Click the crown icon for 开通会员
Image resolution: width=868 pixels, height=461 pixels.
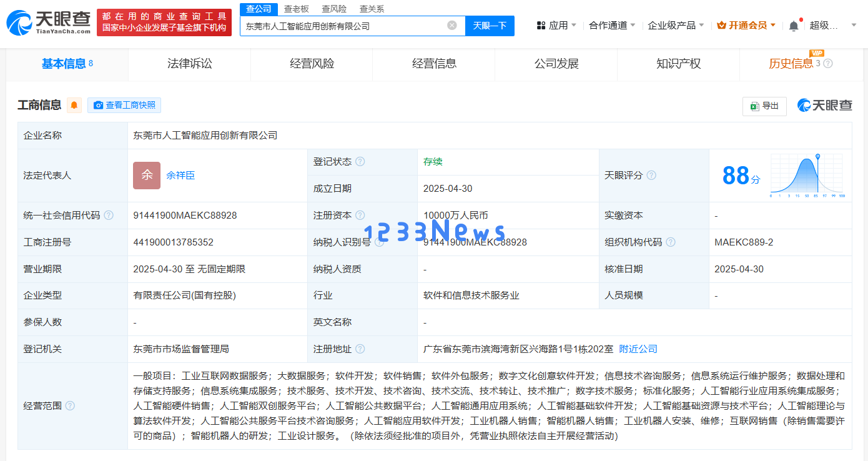(x=721, y=26)
